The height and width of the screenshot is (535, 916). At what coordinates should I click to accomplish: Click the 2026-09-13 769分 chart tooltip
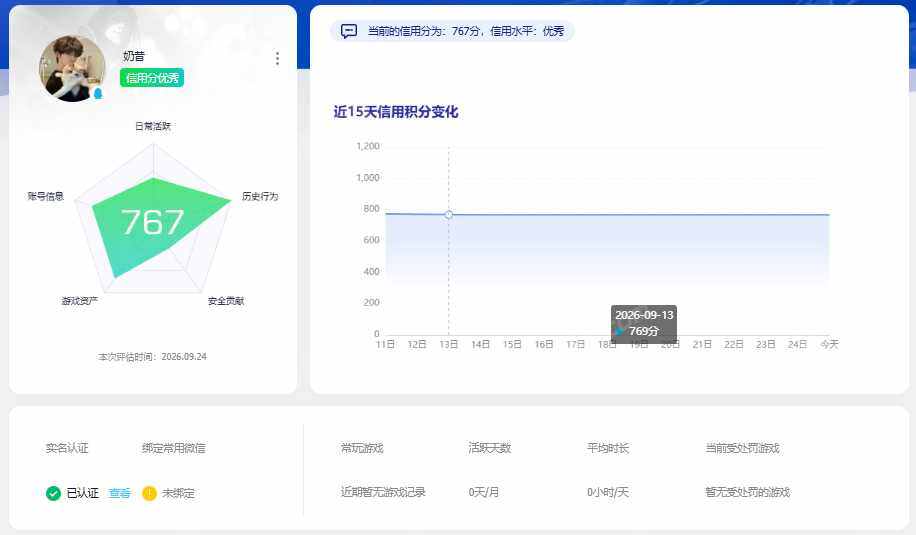point(644,324)
